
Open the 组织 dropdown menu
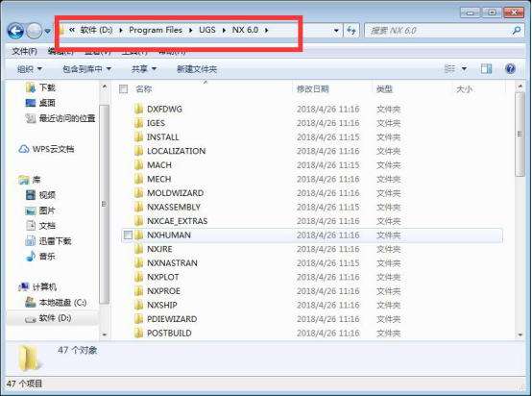point(30,69)
